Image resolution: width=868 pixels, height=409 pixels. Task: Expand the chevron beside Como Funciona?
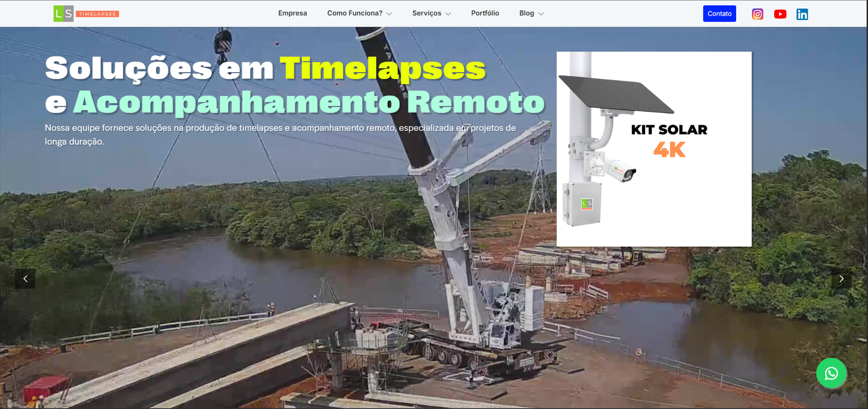click(389, 14)
